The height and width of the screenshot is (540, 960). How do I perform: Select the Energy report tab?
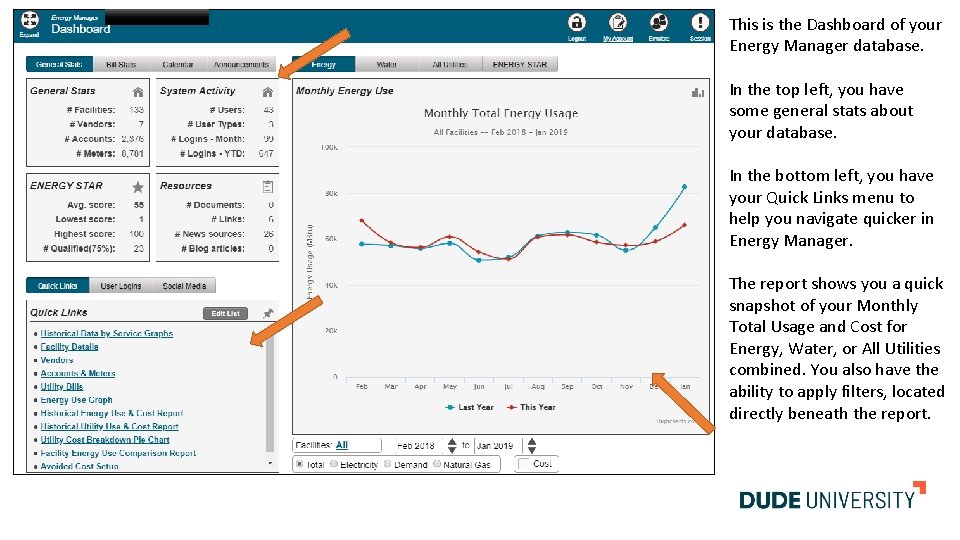(323, 64)
